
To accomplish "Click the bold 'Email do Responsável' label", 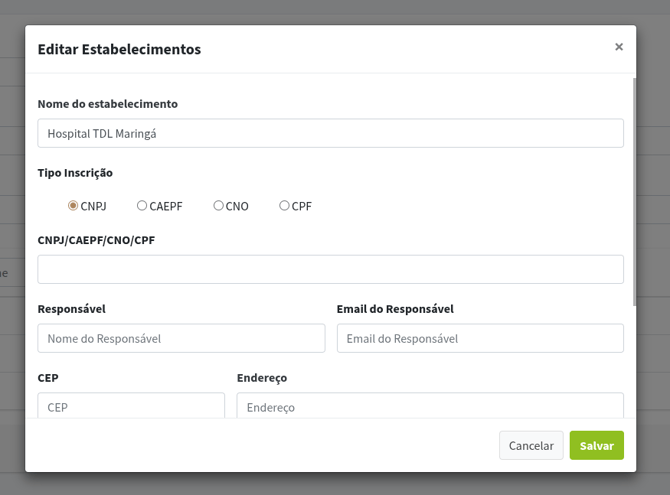I will click(395, 309).
